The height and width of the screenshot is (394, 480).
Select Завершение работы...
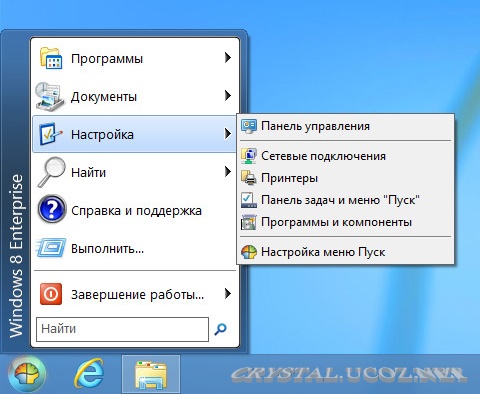(135, 294)
